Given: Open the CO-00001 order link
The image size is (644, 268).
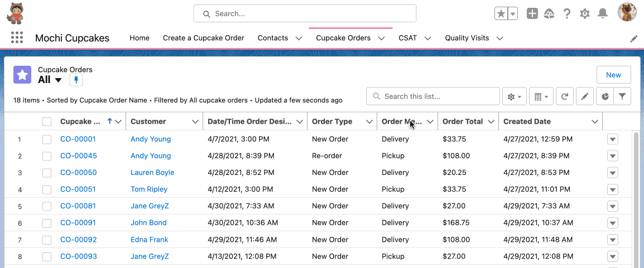Looking at the screenshot, I should pos(78,139).
